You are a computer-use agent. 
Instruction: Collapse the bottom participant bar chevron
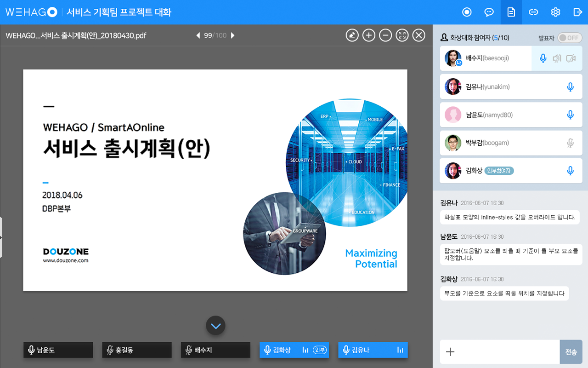pos(215,326)
